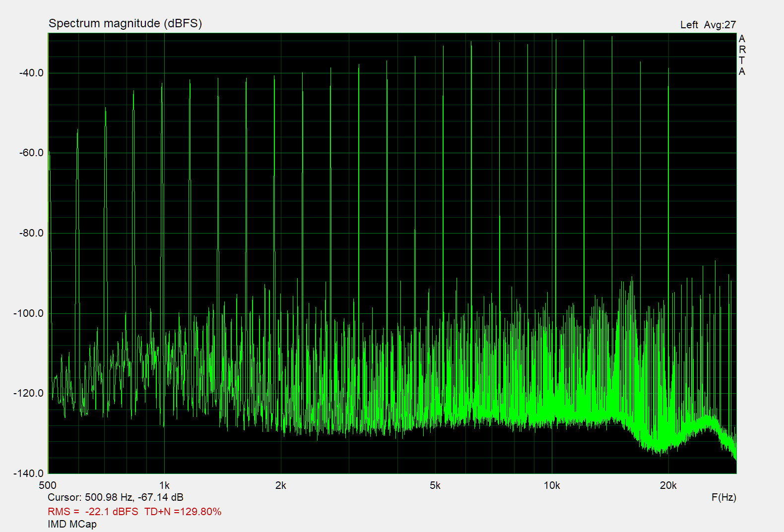Click the "Avg:27" averaging counter
Viewport: 784px width, 532px height.
click(720, 25)
